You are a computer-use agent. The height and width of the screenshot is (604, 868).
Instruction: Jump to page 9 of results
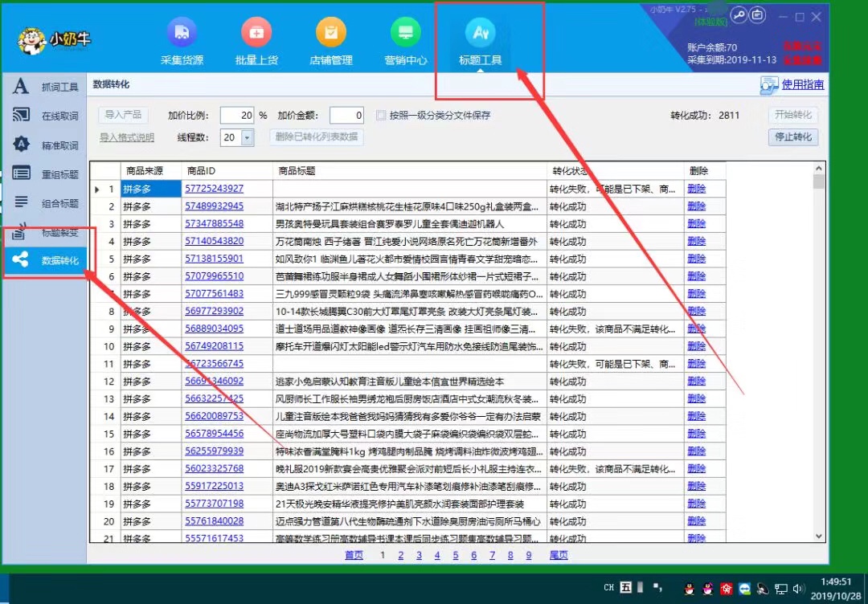(x=529, y=555)
